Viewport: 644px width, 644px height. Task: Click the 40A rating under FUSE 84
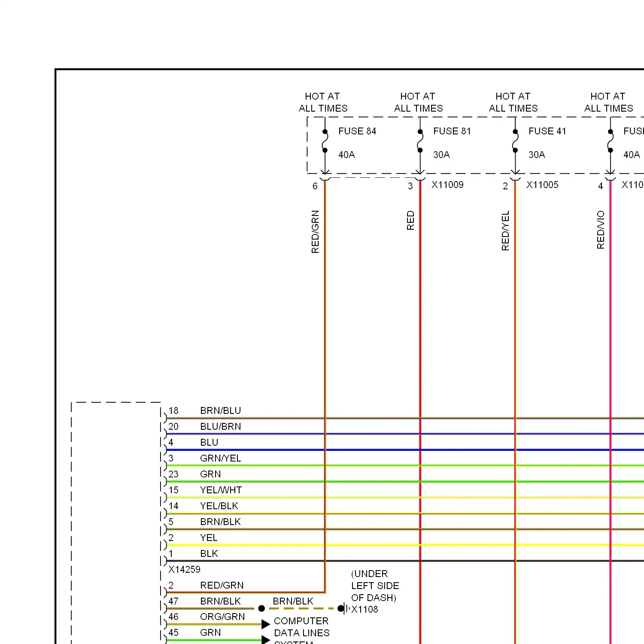tap(346, 155)
